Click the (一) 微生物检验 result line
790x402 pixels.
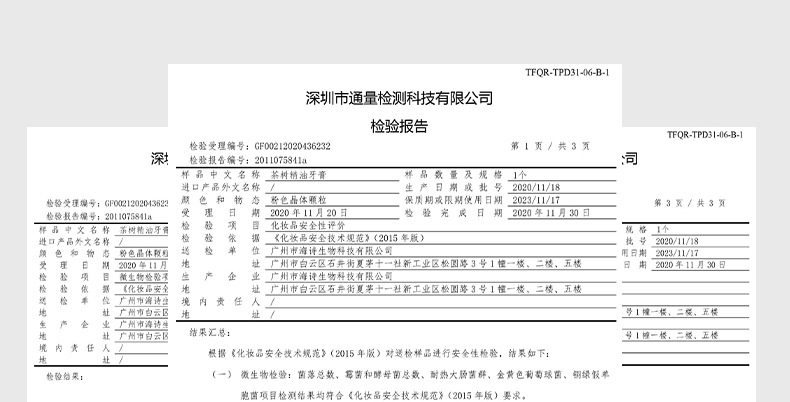point(410,375)
